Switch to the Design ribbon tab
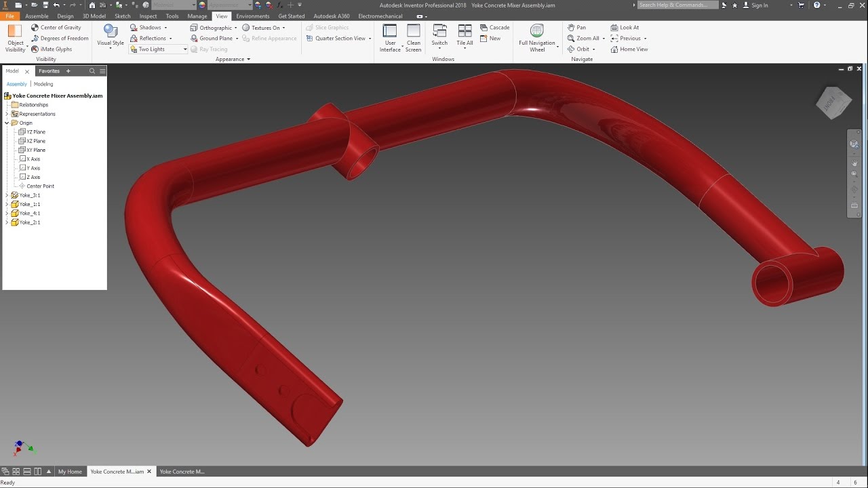868x488 pixels. (x=66, y=16)
